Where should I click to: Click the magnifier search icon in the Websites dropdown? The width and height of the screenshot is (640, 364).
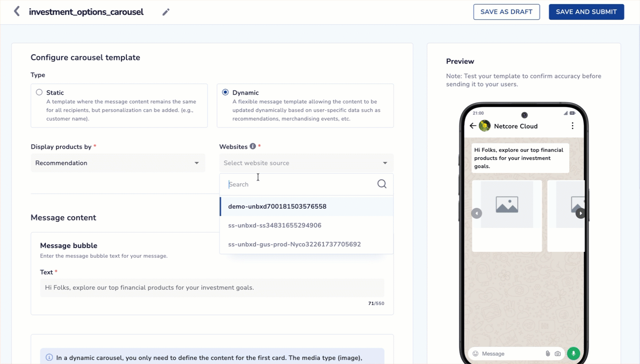[x=381, y=184]
